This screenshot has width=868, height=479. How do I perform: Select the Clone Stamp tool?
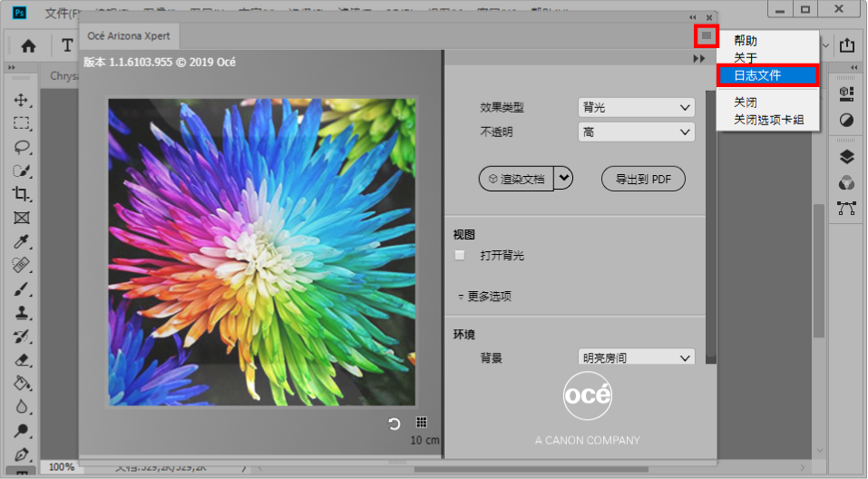[x=22, y=312]
